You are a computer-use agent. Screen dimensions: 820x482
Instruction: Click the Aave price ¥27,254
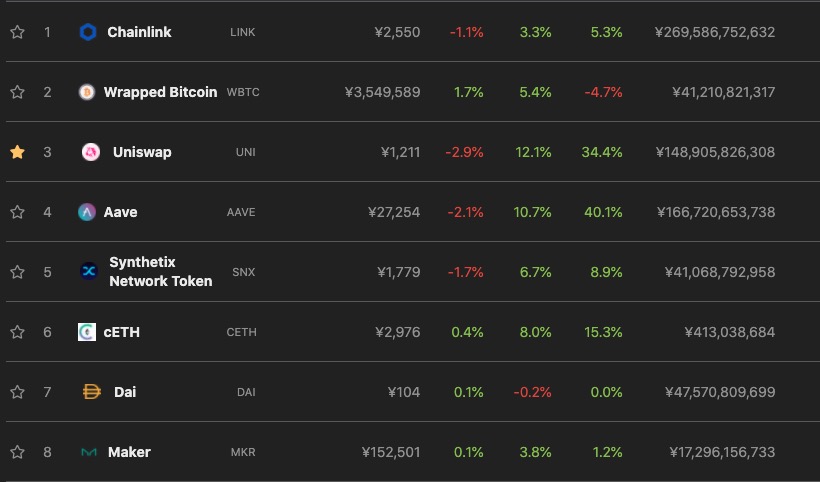click(x=395, y=212)
